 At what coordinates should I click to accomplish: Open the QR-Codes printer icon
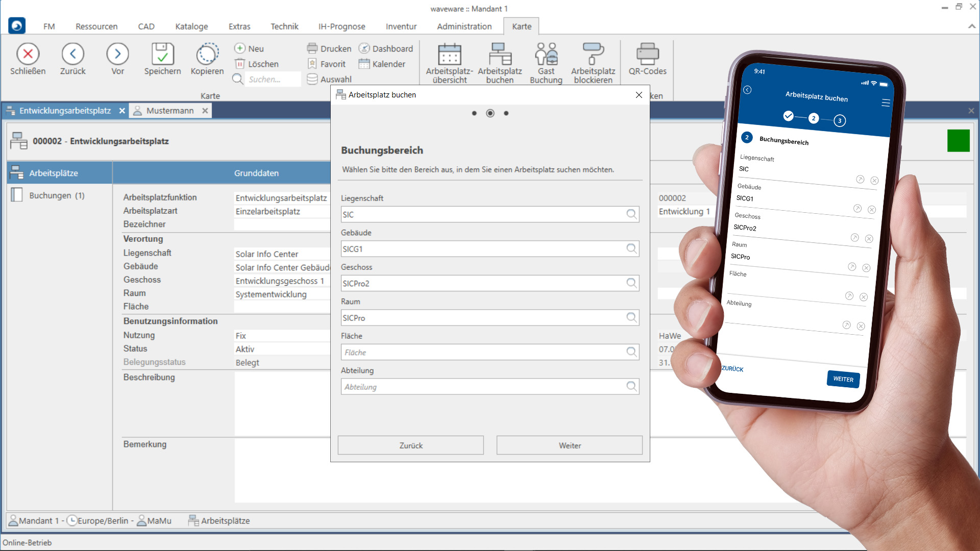click(647, 54)
